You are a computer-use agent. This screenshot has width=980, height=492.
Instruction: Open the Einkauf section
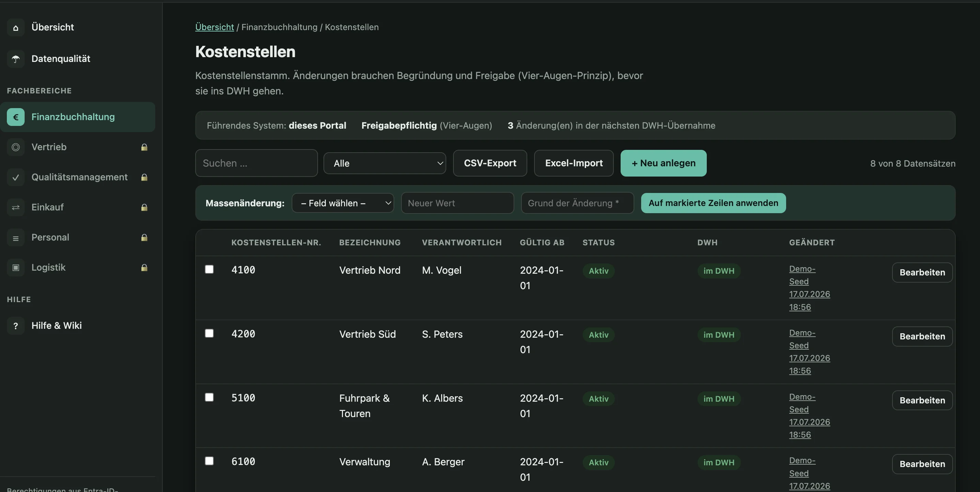[78, 207]
